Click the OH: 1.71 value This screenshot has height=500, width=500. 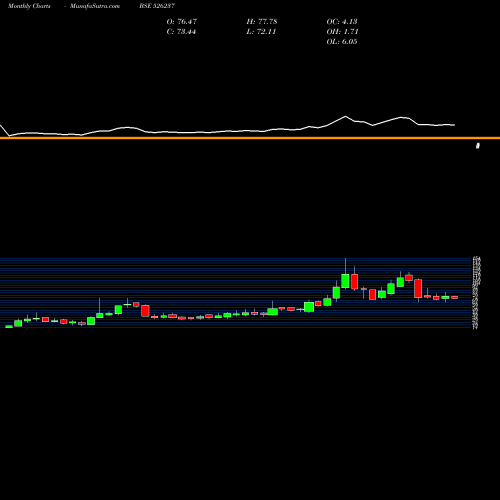[342, 32]
